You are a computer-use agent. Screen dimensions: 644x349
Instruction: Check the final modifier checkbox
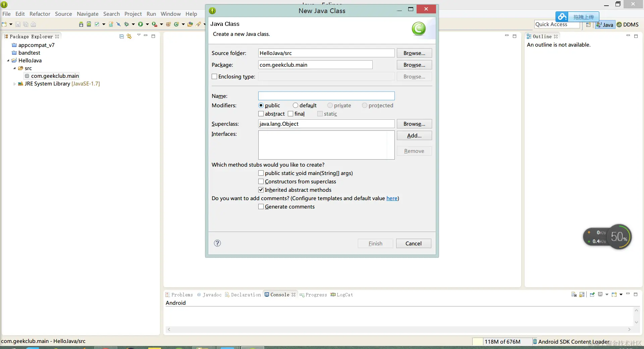290,114
